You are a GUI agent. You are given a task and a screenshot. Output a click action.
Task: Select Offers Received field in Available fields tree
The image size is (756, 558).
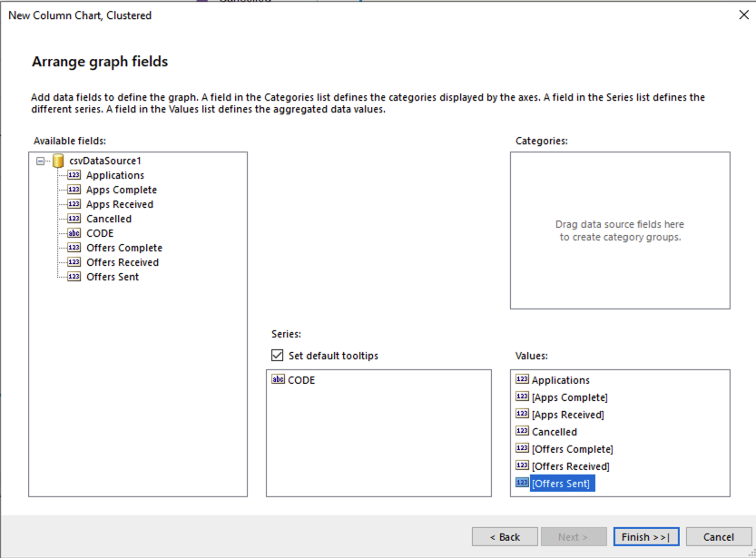[x=123, y=262]
